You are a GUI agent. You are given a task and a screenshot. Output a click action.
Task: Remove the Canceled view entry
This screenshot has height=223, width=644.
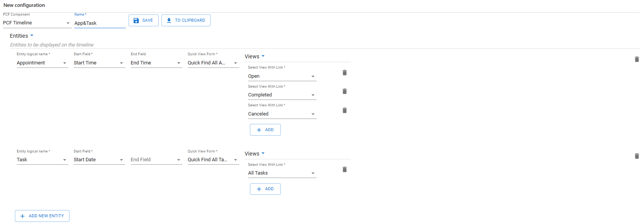point(345,111)
